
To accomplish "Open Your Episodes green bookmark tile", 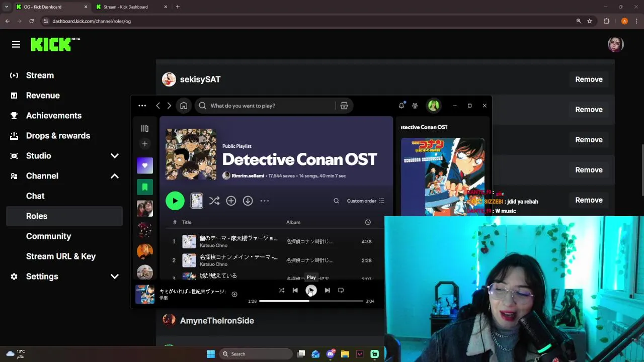I will click(x=145, y=187).
